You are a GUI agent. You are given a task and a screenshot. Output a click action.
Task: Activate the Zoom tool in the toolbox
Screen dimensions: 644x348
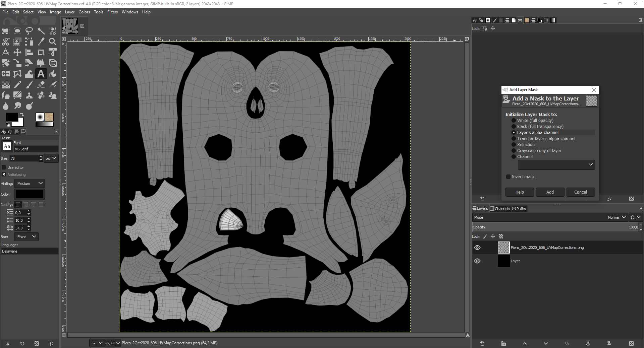point(53,42)
